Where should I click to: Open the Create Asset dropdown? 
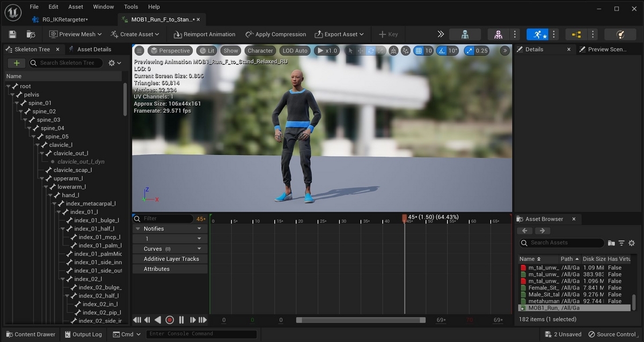135,34
